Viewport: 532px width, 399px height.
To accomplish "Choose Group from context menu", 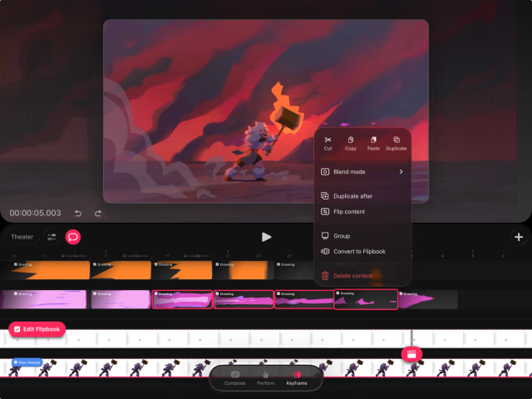I will click(x=362, y=236).
